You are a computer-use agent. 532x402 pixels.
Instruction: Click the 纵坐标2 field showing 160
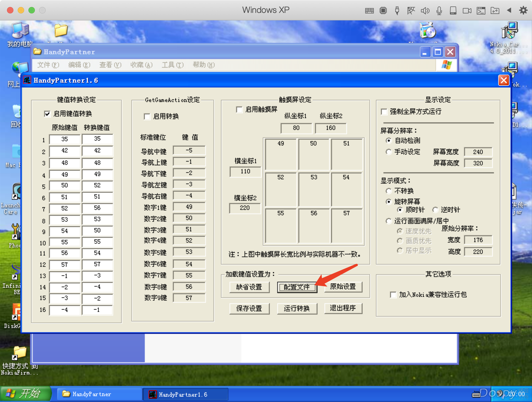pos(331,128)
